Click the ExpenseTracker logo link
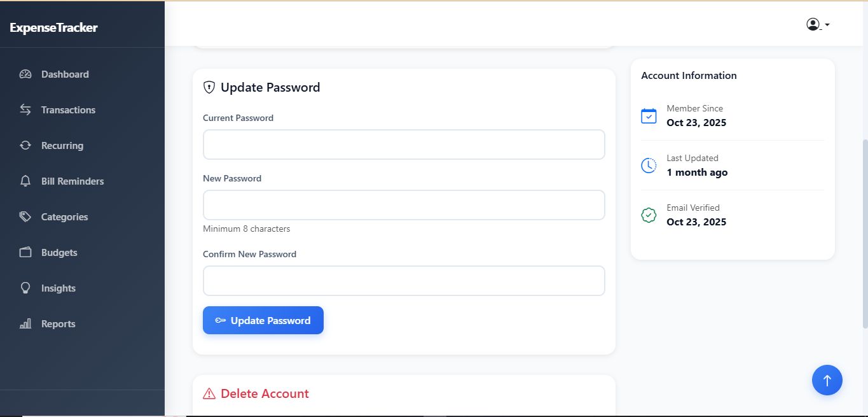 [54, 27]
